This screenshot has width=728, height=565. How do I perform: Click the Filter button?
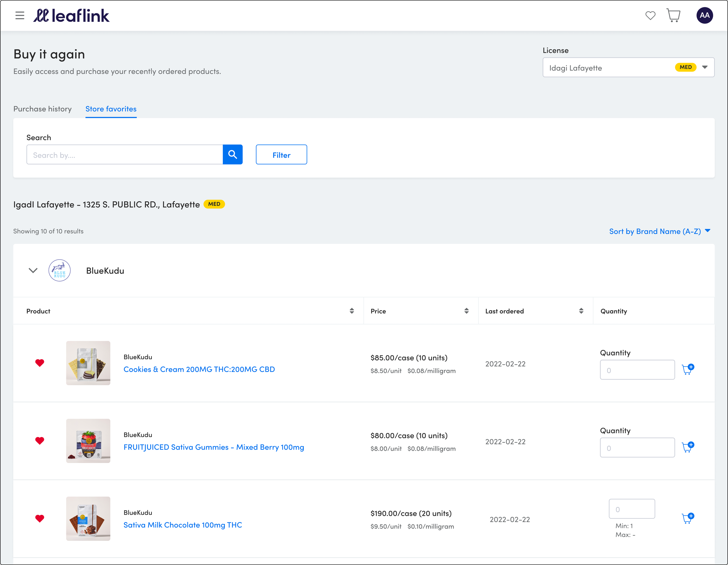pyautogui.click(x=281, y=155)
